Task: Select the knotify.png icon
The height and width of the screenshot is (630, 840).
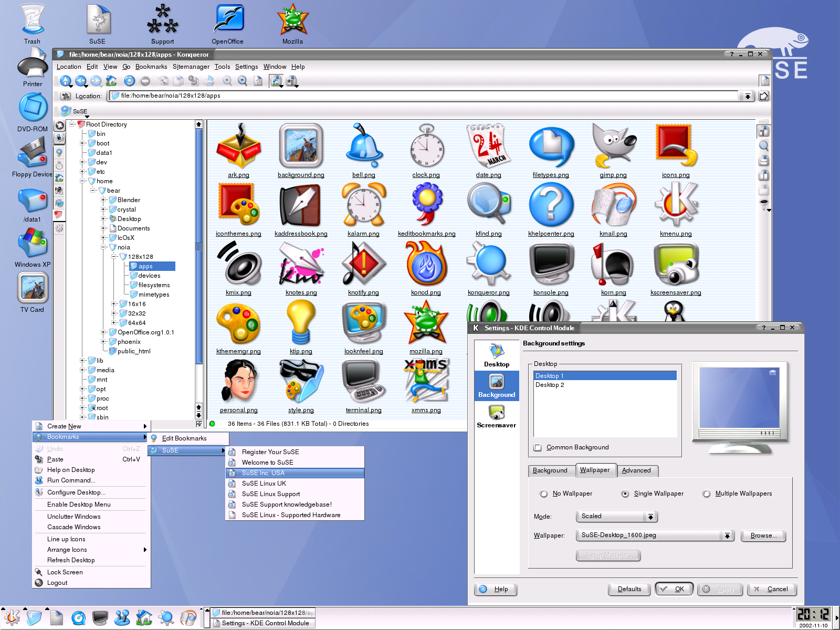Action: pos(363,269)
